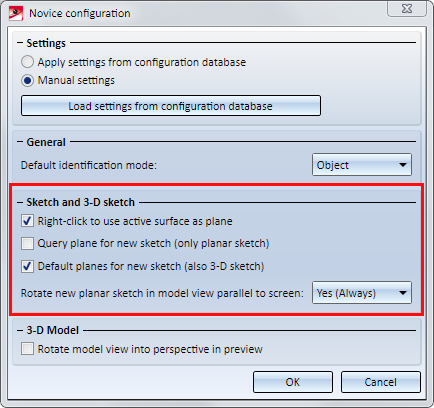Uncheck Right-click to use active surface as plane
The width and height of the screenshot is (434, 408).
tap(27, 221)
